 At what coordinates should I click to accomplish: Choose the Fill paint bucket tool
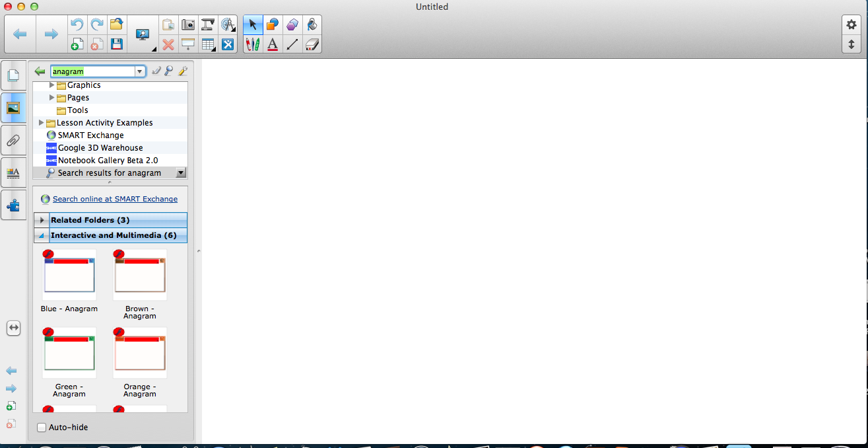(x=312, y=24)
